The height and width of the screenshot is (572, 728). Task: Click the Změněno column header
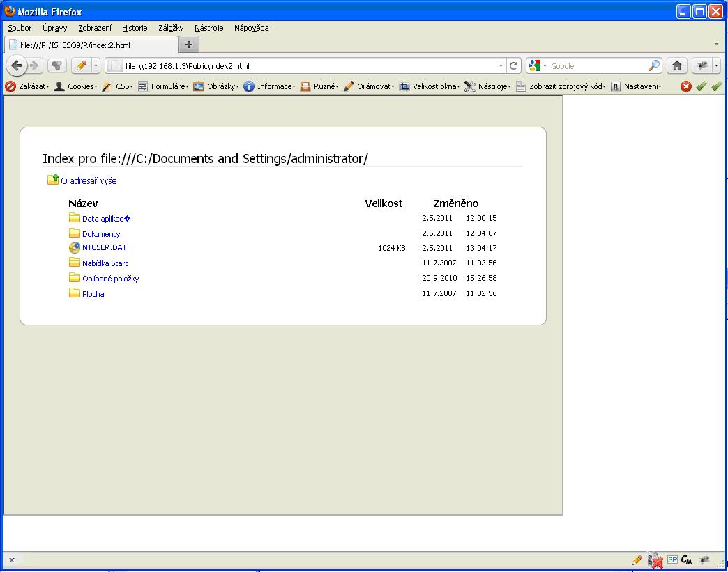point(455,203)
